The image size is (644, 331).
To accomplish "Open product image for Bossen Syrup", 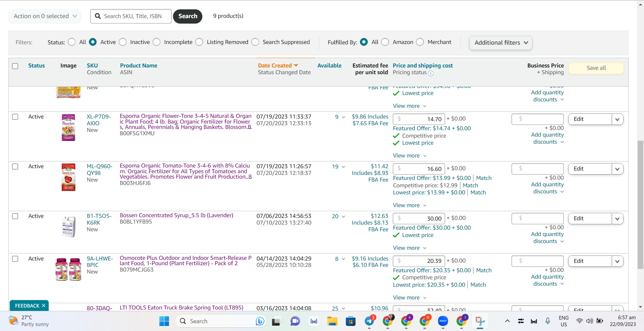I will coord(68,227).
